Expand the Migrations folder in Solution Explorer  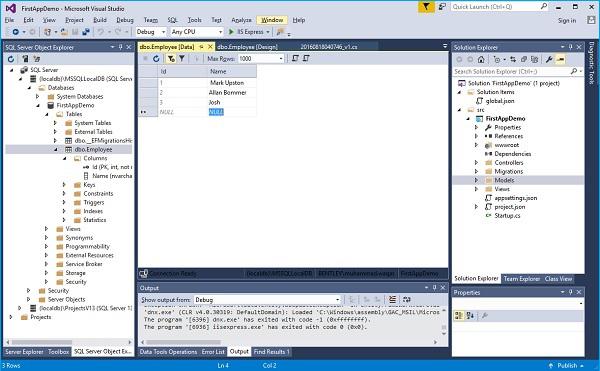476,171
